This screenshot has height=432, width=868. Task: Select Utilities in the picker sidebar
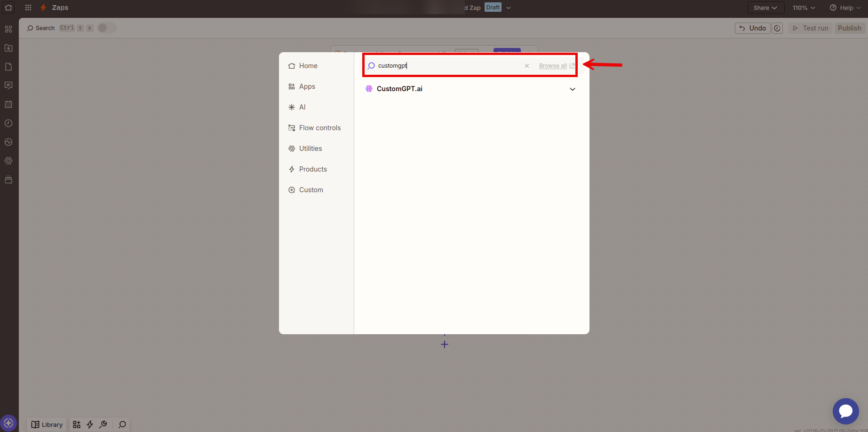tap(316, 149)
